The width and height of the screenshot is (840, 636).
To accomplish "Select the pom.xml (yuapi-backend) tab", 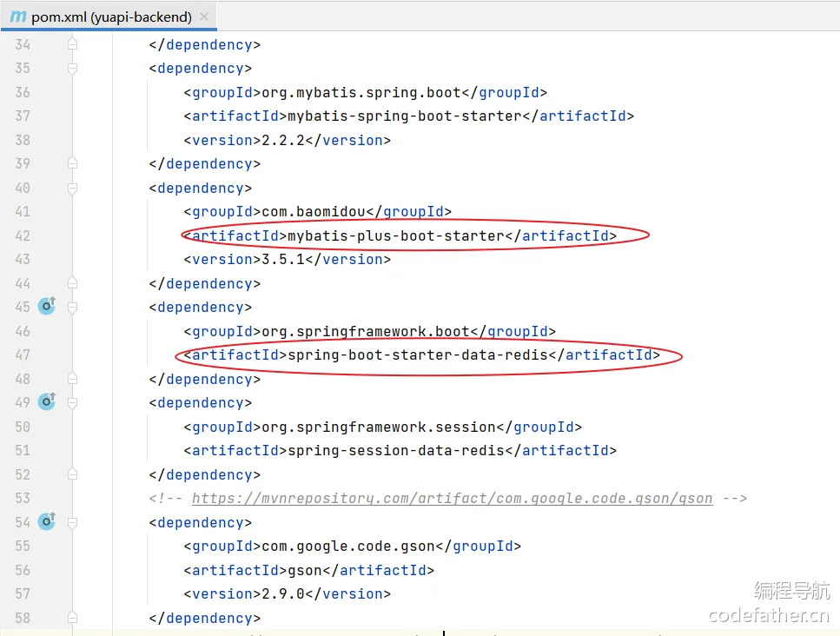I will pyautogui.click(x=109, y=17).
